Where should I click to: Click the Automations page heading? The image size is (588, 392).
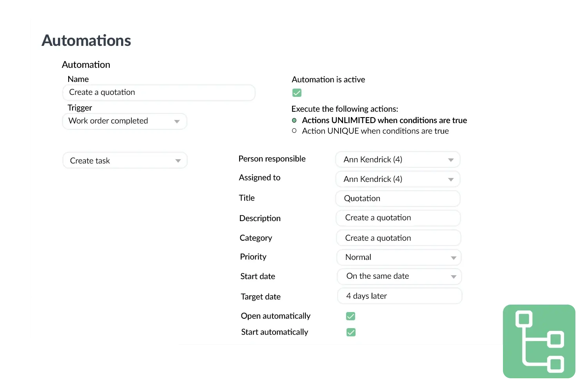click(86, 40)
